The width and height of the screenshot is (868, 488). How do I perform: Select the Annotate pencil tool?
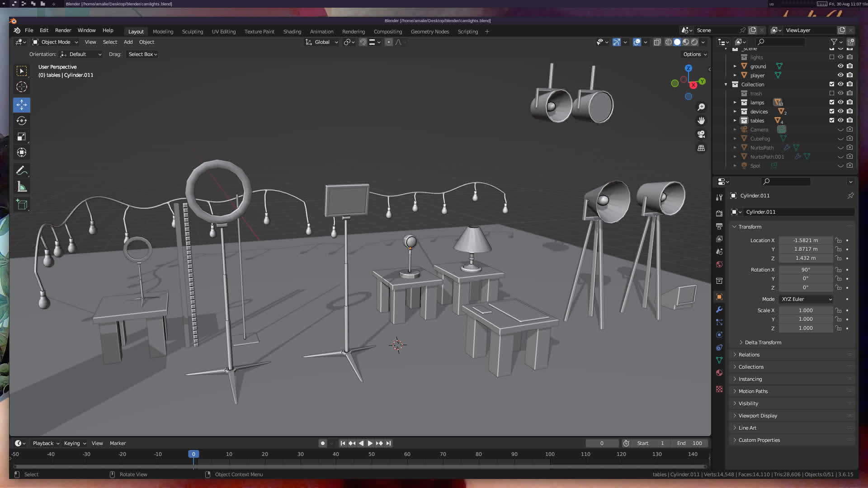tap(21, 171)
